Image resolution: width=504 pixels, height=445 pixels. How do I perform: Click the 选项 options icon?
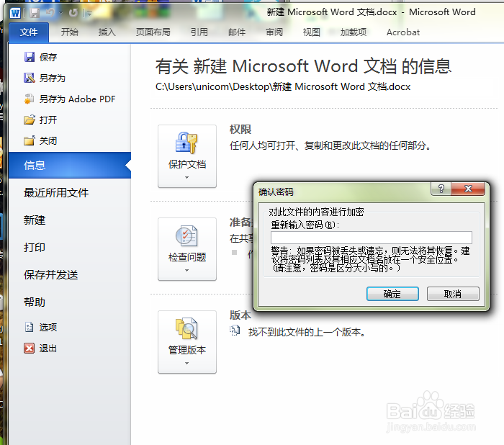(30, 328)
